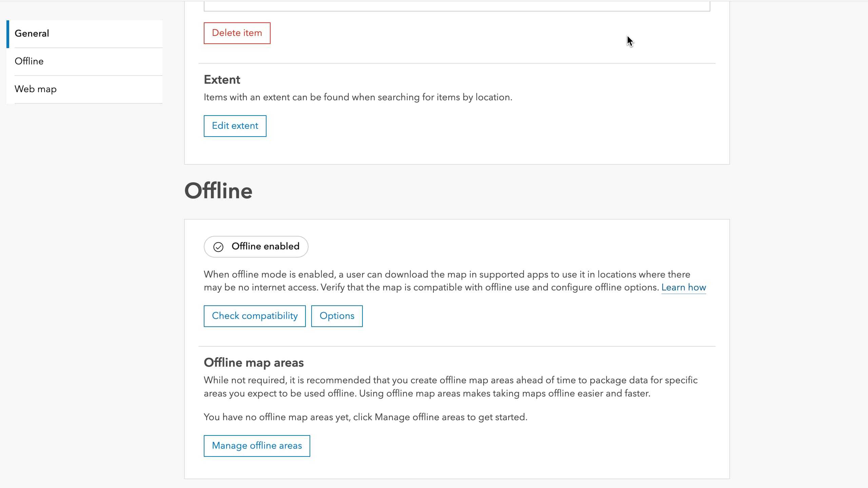
Task: Click Learn how to configure offline options
Action: (x=684, y=287)
